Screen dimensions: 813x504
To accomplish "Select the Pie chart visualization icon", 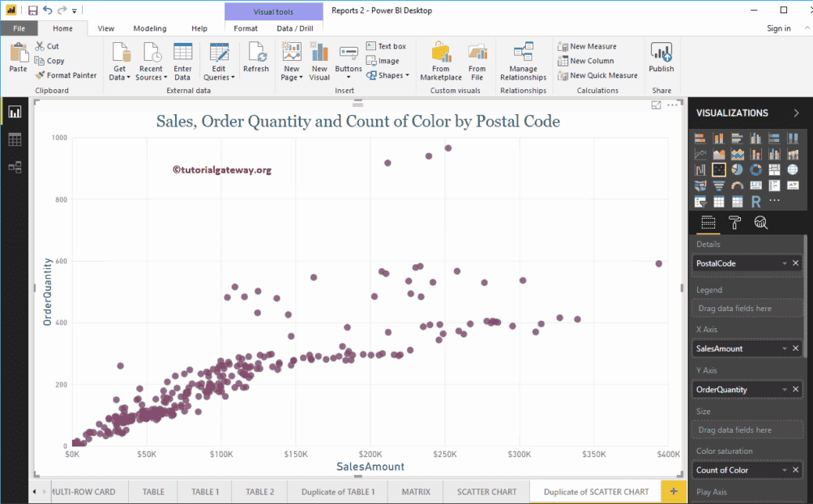I will tap(738, 169).
